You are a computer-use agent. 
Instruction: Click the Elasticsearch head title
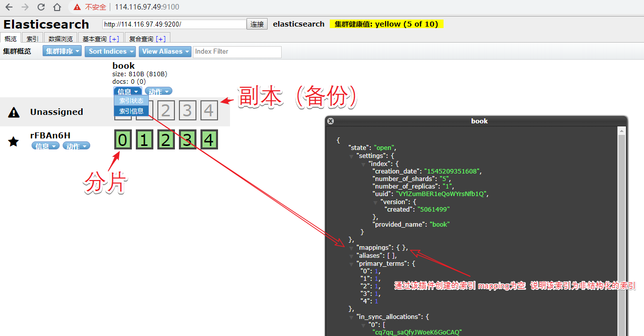tap(46, 24)
